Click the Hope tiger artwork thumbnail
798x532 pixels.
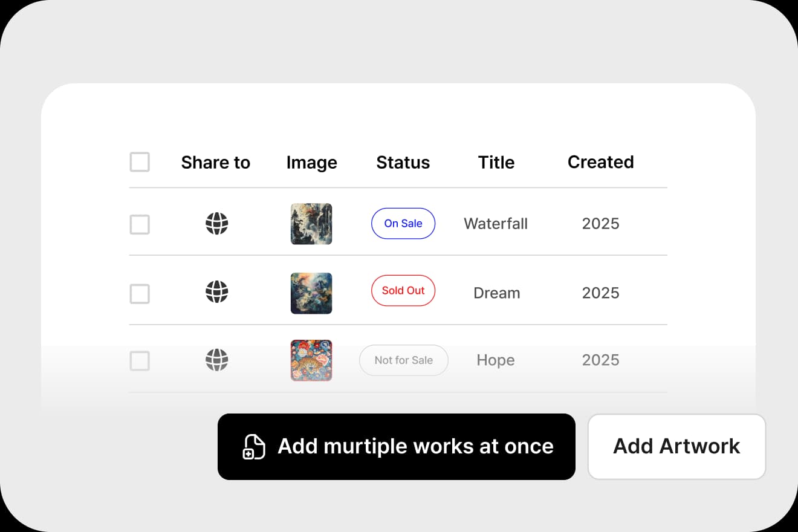pyautogui.click(x=311, y=360)
